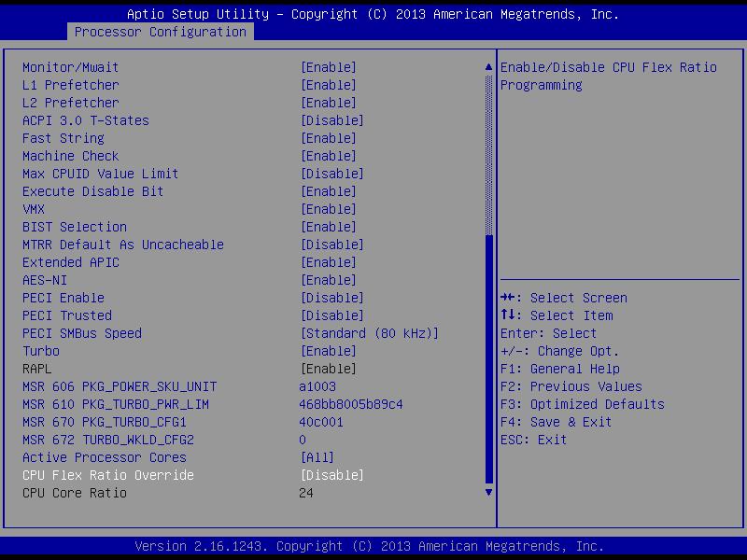Toggle L1 Prefetcher [Enable] value
Image resolution: width=747 pixels, height=560 pixels.
[x=329, y=85]
